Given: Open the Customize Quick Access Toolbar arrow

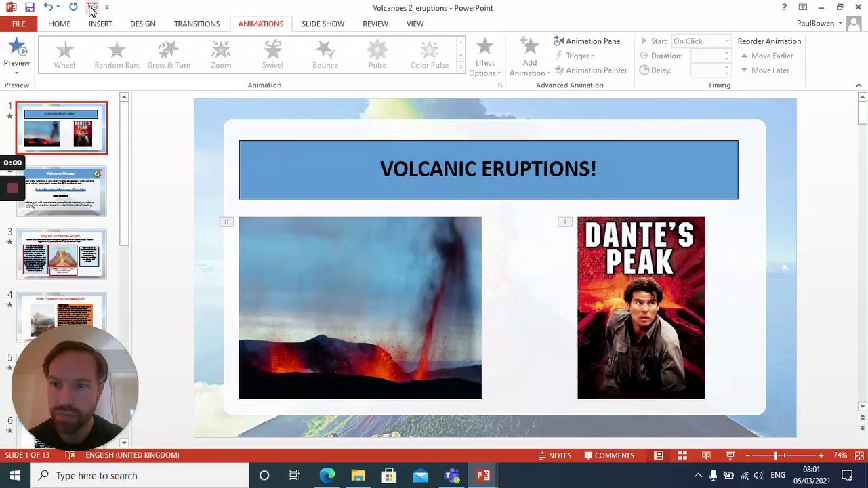Looking at the screenshot, I should [x=106, y=7].
